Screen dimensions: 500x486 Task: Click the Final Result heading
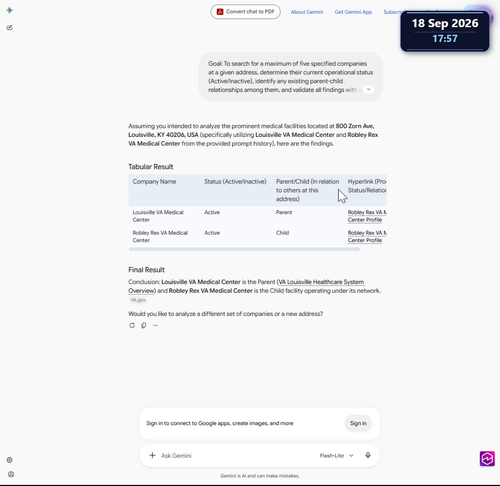146,270
